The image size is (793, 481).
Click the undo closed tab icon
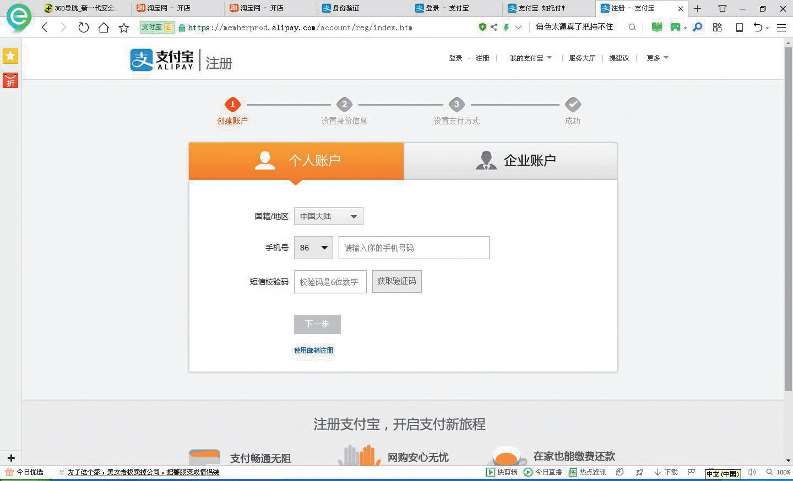coord(757,27)
